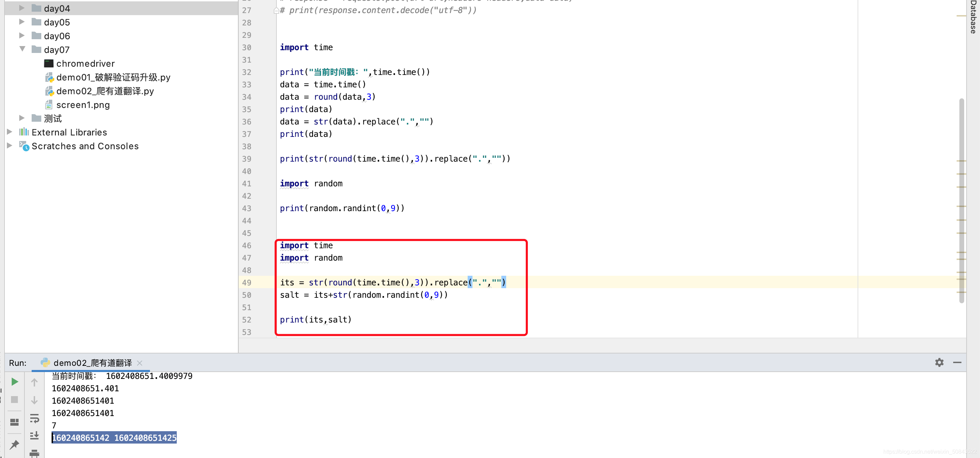
Task: Expand the day05 folder
Action: pyautogui.click(x=22, y=22)
